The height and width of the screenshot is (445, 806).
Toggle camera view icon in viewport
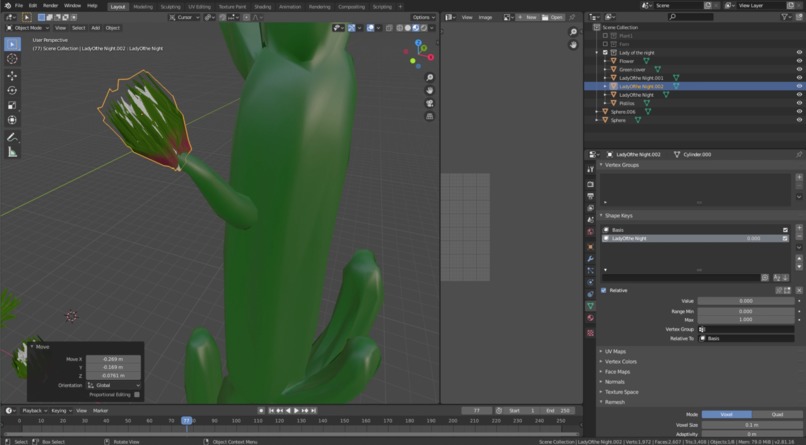pyautogui.click(x=430, y=103)
